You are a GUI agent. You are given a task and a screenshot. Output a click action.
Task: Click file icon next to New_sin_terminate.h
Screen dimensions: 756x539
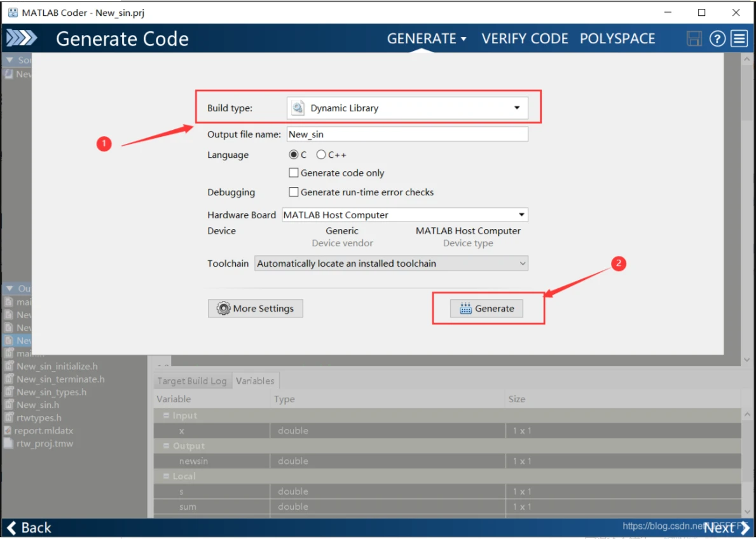coord(9,379)
